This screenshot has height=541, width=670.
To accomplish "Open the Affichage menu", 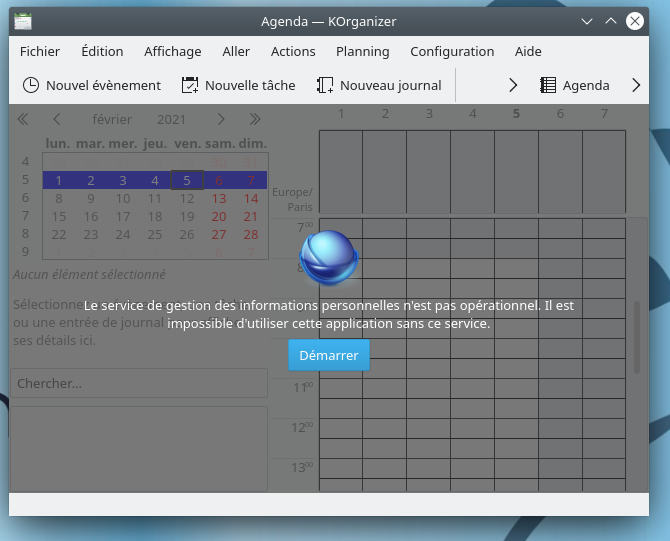I will [173, 51].
